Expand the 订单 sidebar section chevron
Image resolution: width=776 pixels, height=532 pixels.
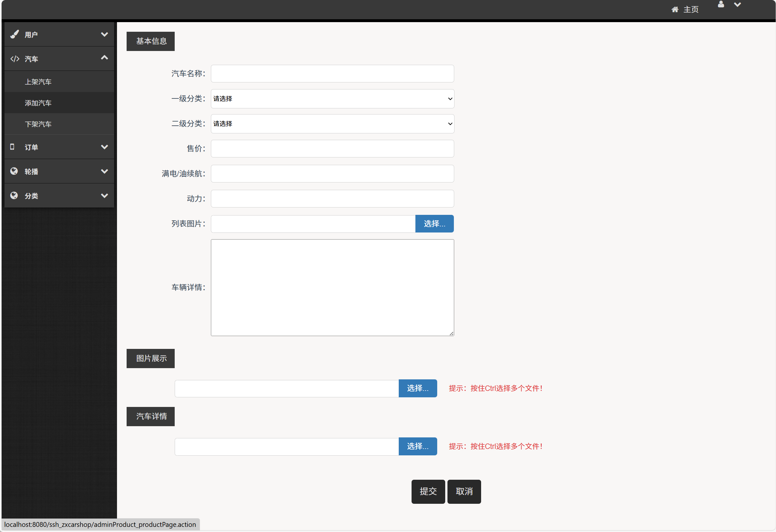pyautogui.click(x=104, y=147)
